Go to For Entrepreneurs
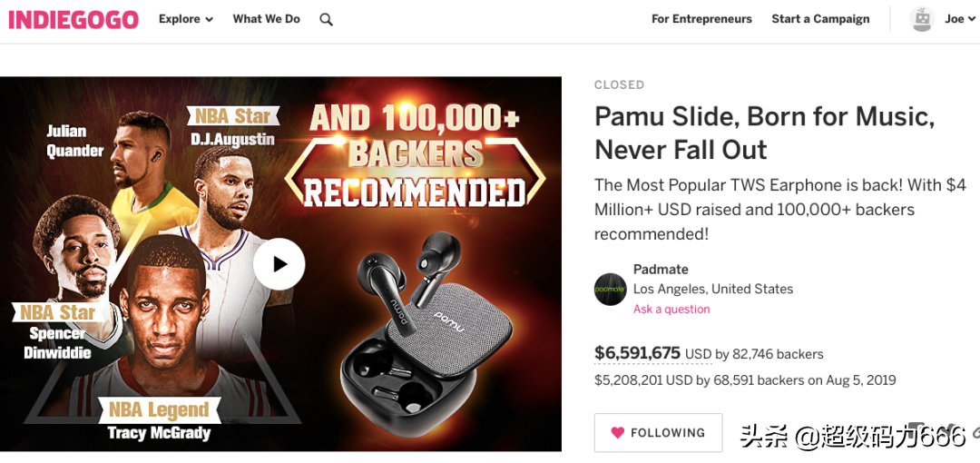Viewport: 980px width, 463px height. click(701, 19)
